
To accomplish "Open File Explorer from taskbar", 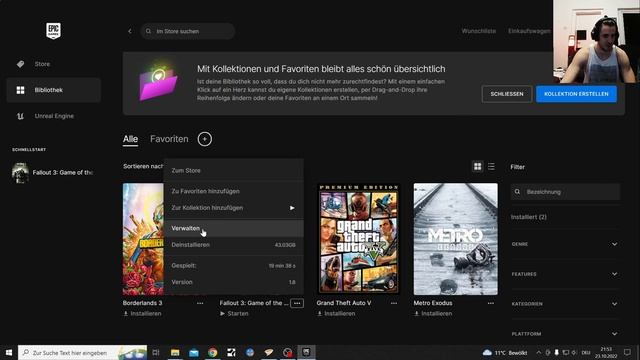I will (175, 353).
